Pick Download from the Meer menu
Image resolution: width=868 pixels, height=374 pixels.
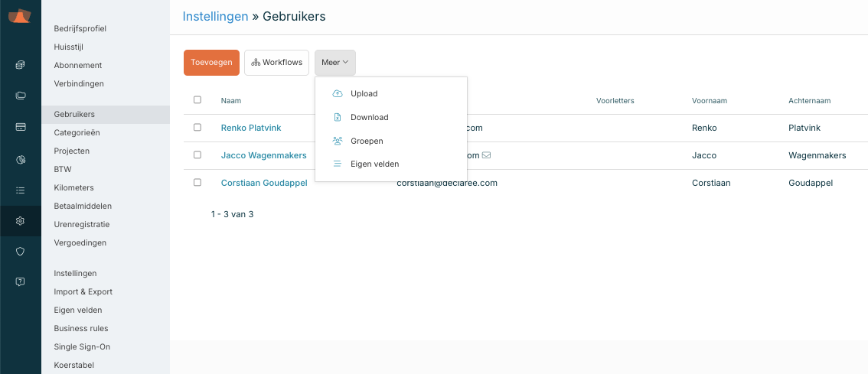(369, 118)
